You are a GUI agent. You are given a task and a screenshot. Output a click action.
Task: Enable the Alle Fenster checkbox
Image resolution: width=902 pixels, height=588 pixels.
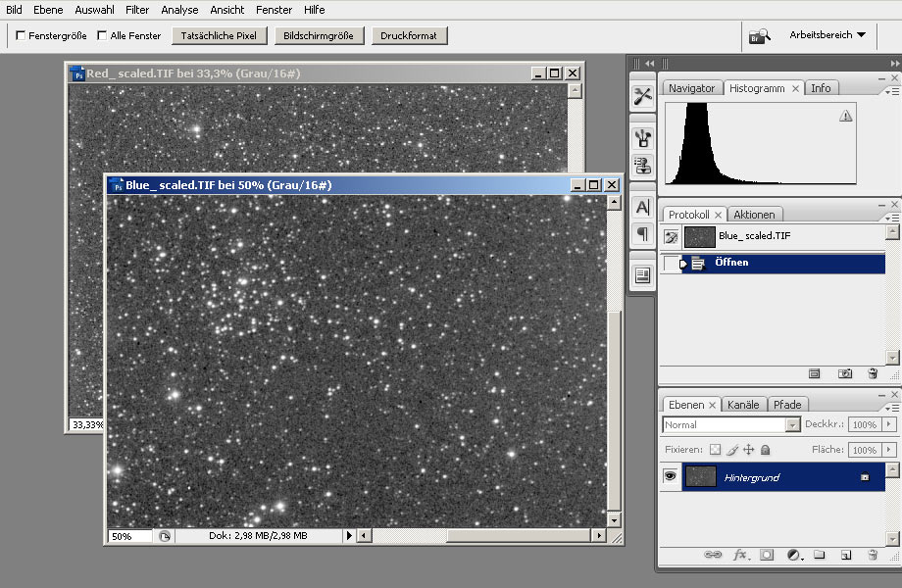pos(102,36)
